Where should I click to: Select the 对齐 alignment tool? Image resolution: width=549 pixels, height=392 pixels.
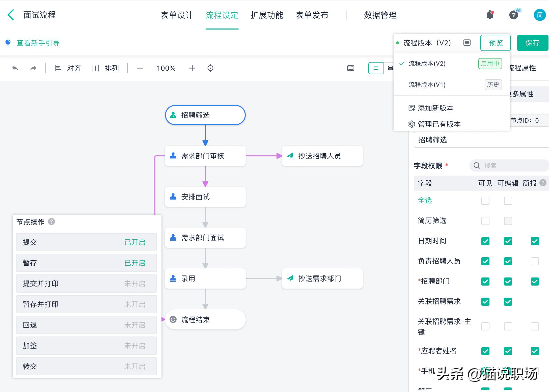pyautogui.click(x=68, y=68)
